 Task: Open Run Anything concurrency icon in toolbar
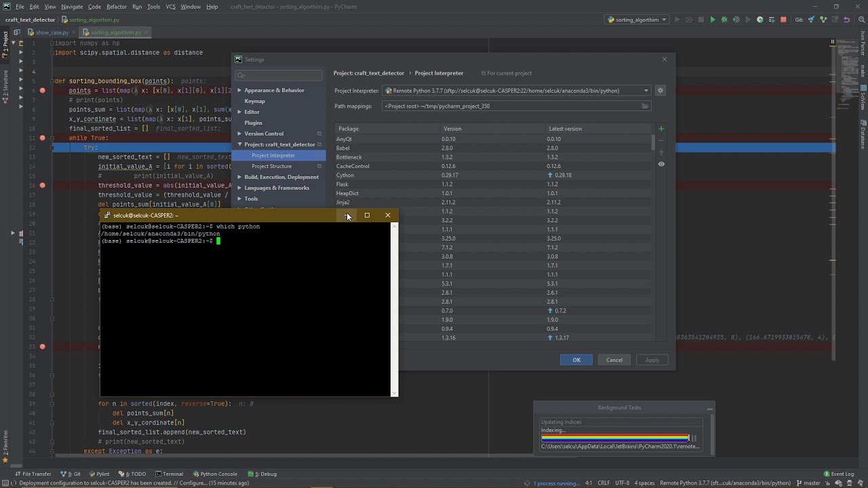click(771, 20)
